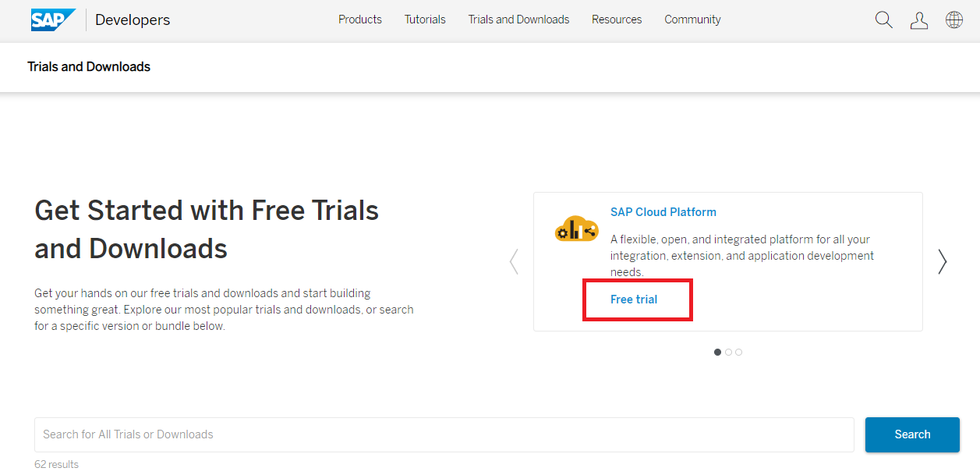Open the Tutorials menu
This screenshot has width=980, height=475.
point(424,19)
